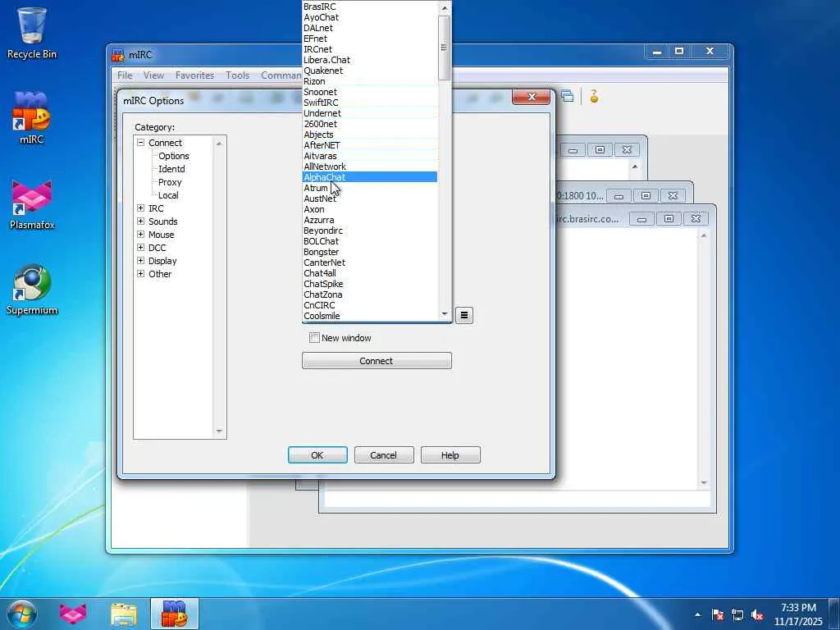Click the muted volume tray icon
Image resolution: width=840 pixels, height=630 pixels.
pos(757,614)
